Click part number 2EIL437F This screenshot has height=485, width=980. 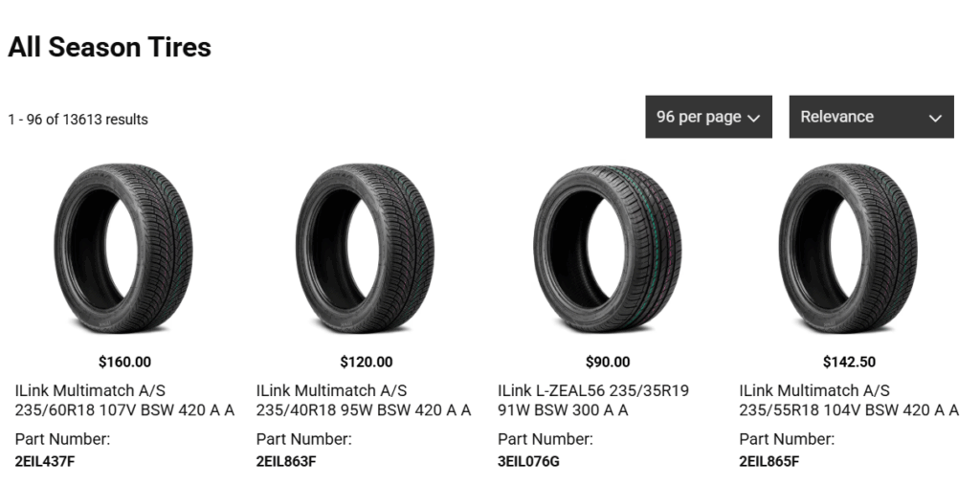(x=45, y=461)
